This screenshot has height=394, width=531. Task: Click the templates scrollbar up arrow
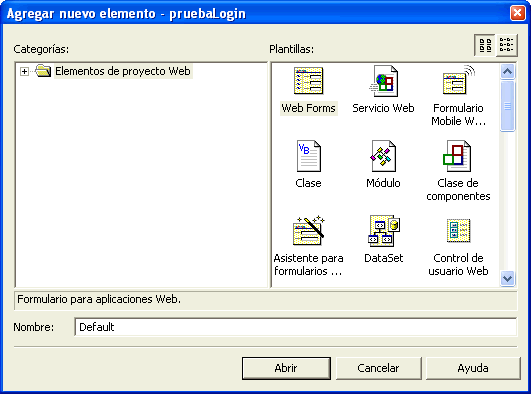pyautogui.click(x=507, y=71)
